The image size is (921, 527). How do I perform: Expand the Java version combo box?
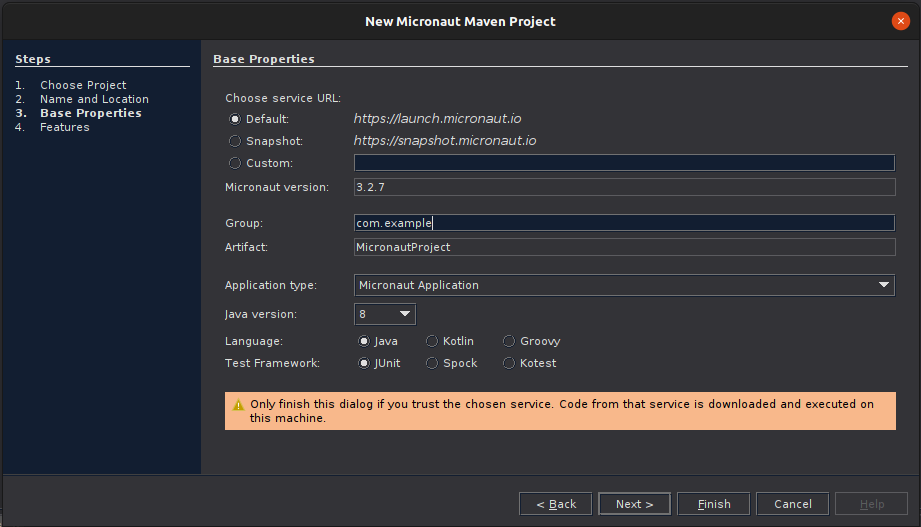point(385,314)
